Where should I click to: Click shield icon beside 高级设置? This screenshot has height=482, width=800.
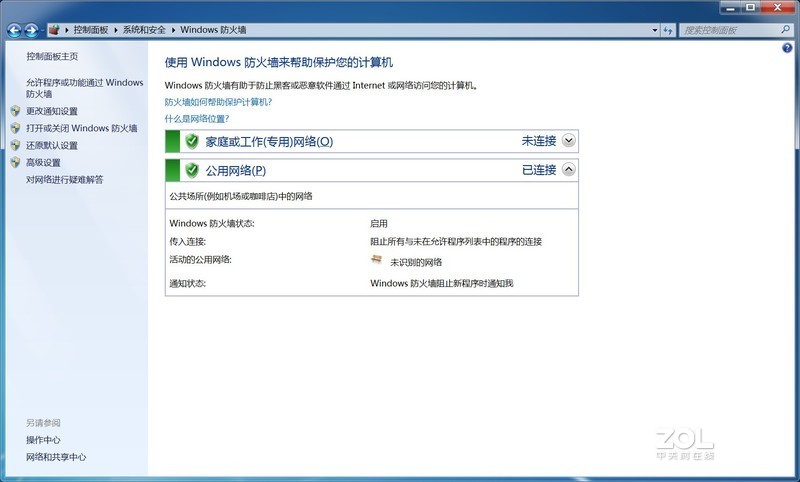[15, 163]
